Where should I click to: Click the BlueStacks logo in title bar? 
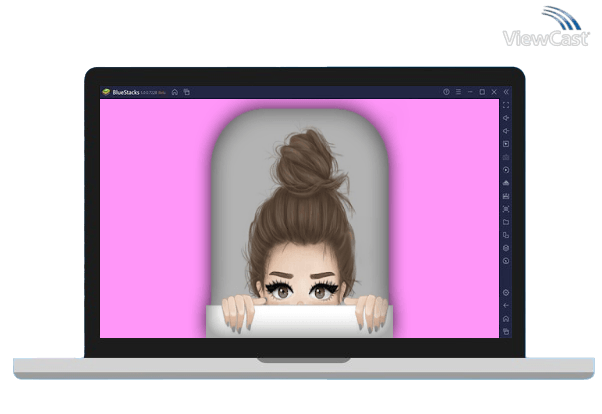106,92
